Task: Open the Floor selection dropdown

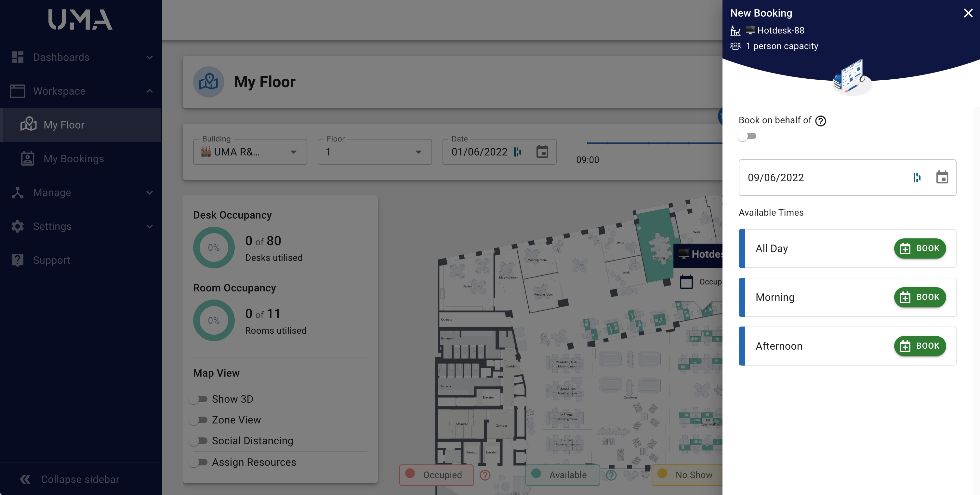Action: [x=374, y=152]
